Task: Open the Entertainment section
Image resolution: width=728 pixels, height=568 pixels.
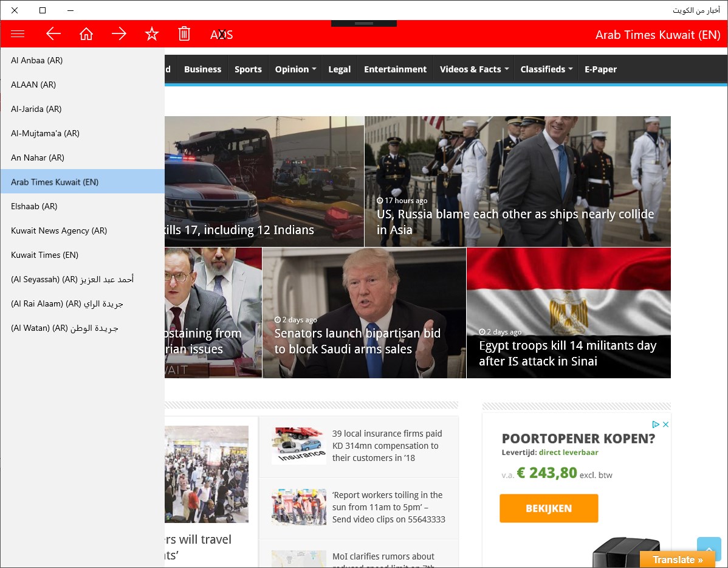Action: tap(395, 69)
